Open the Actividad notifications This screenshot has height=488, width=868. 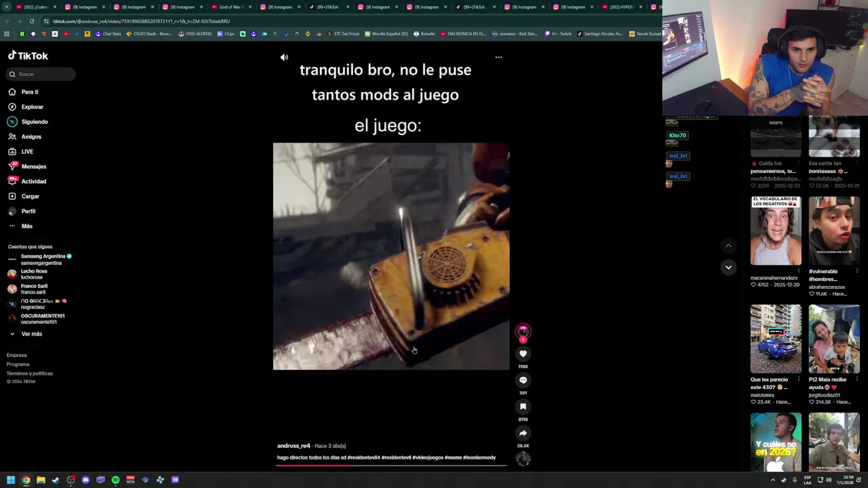27,182
